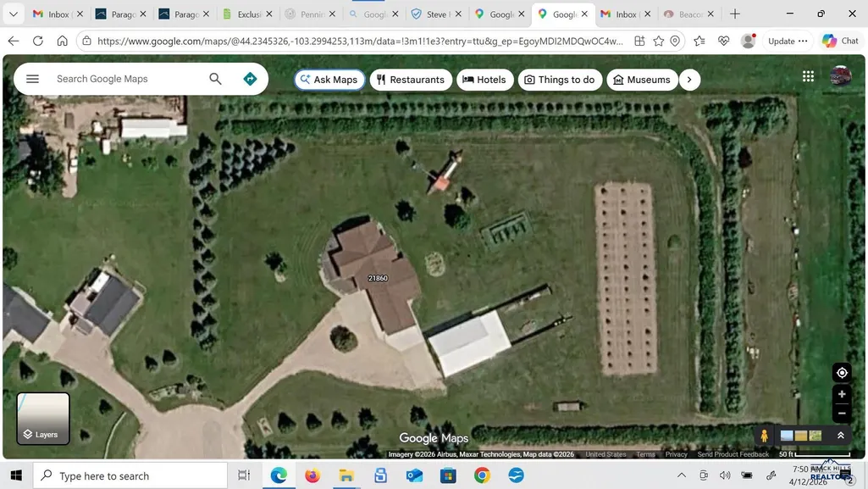
Task: Open the Google Maps hamburger menu
Action: coord(33,79)
